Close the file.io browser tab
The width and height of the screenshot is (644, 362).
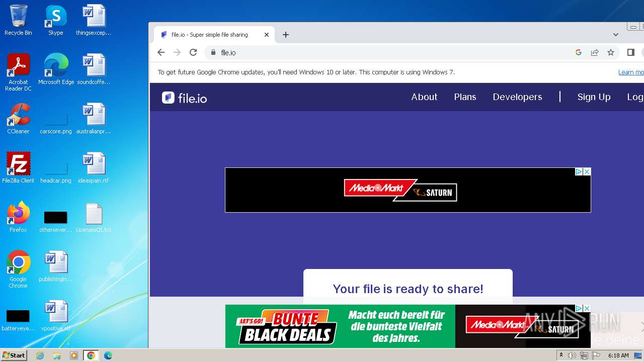click(267, 35)
